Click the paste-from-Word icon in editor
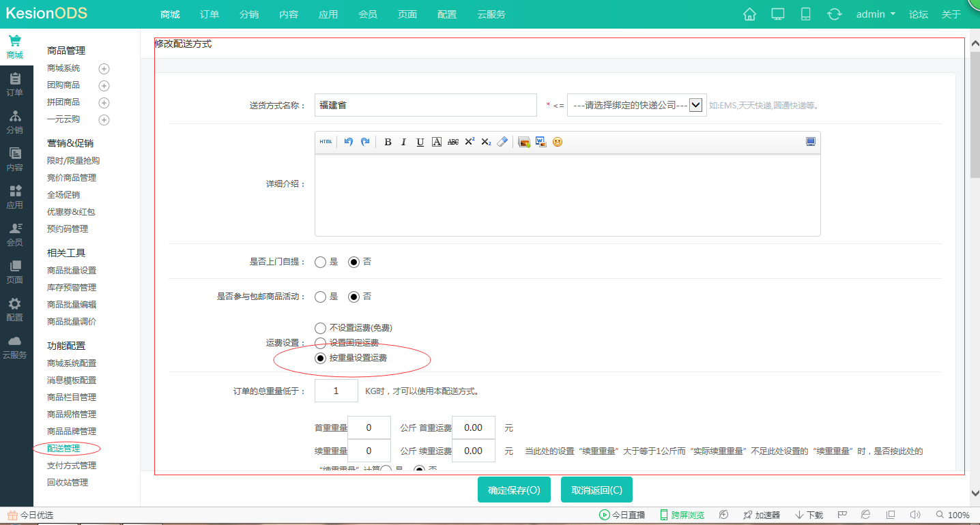Image resolution: width=980 pixels, height=525 pixels. click(x=541, y=142)
